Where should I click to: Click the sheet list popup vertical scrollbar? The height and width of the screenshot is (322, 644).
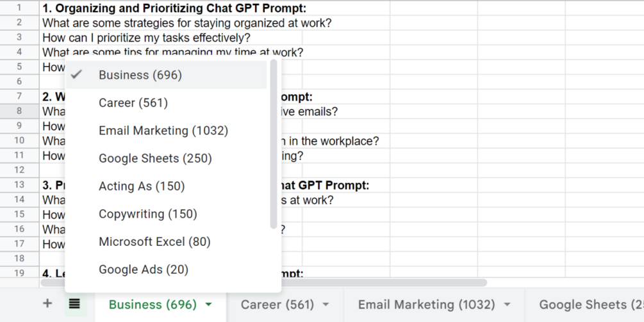(x=274, y=144)
